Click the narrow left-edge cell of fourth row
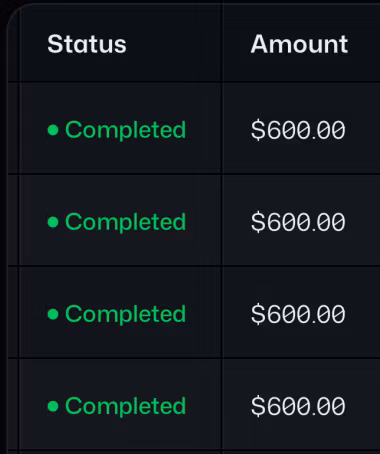 [13, 405]
